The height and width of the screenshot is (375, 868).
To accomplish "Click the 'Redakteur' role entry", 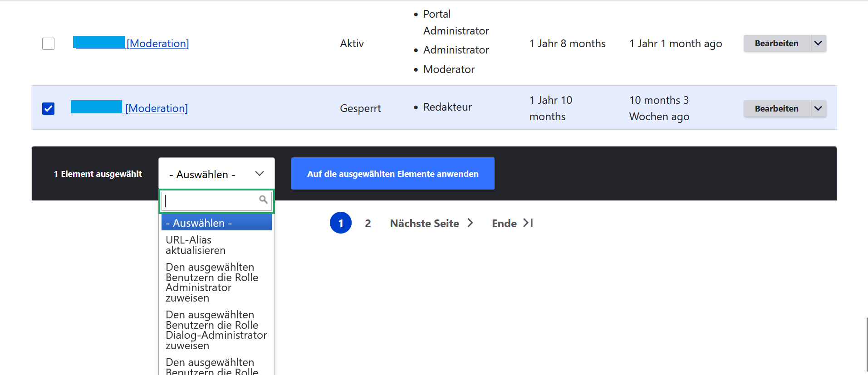I will 447,107.
